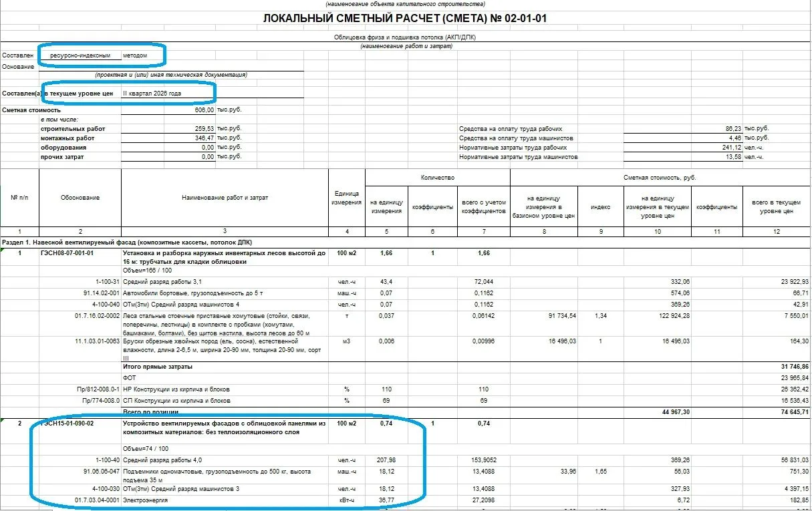Select the 'оборудования' label cell
The image size is (812, 511).
[x=63, y=148]
